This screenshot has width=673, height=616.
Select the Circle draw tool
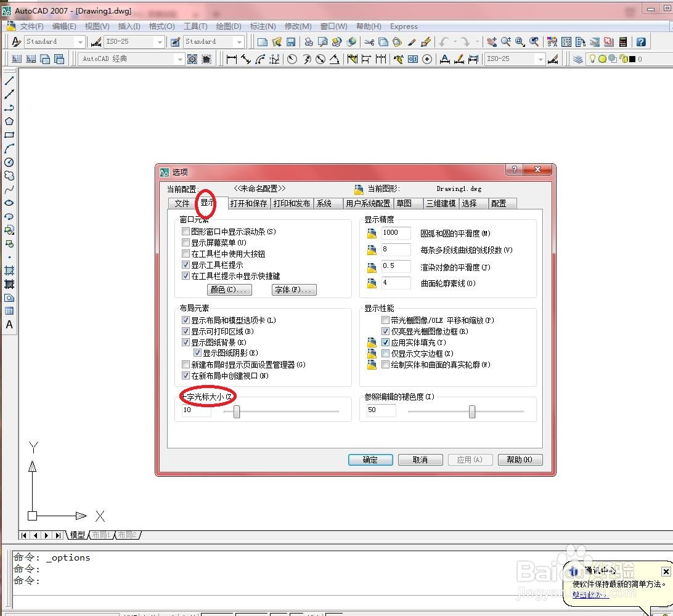tap(9, 162)
